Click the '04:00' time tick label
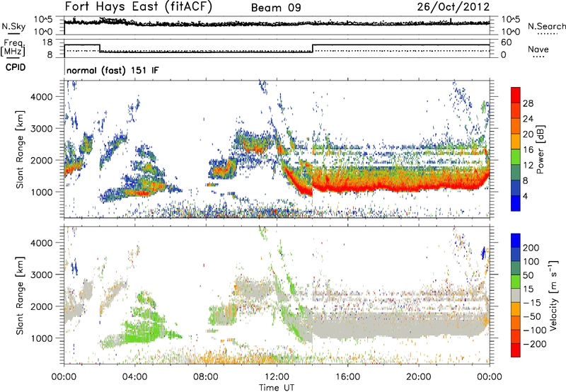566x392 pixels. pos(134,377)
